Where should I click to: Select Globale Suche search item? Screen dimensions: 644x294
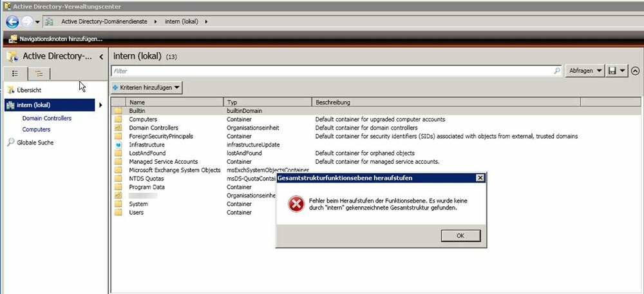[x=35, y=142]
